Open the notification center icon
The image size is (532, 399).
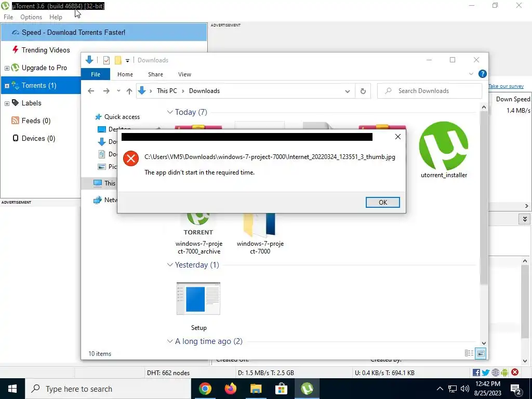click(516, 389)
